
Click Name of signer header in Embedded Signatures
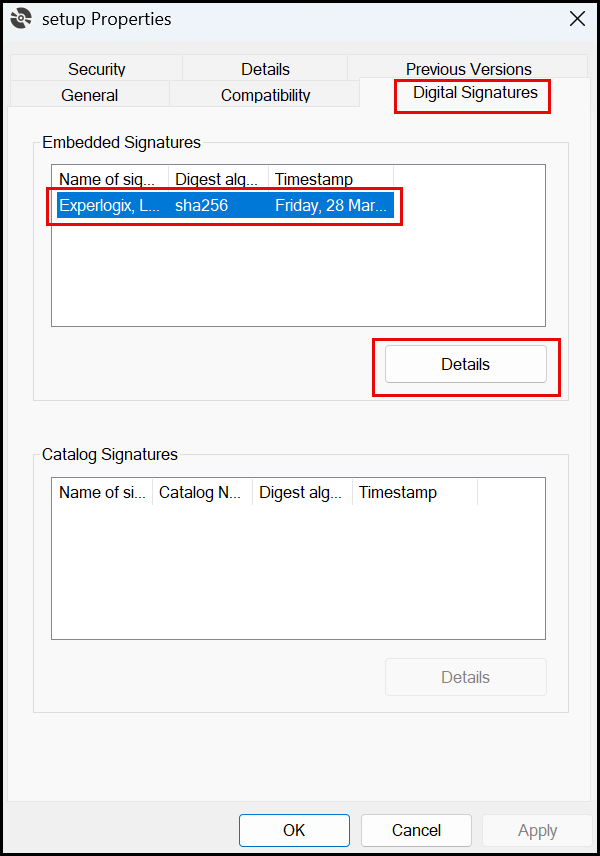110,180
